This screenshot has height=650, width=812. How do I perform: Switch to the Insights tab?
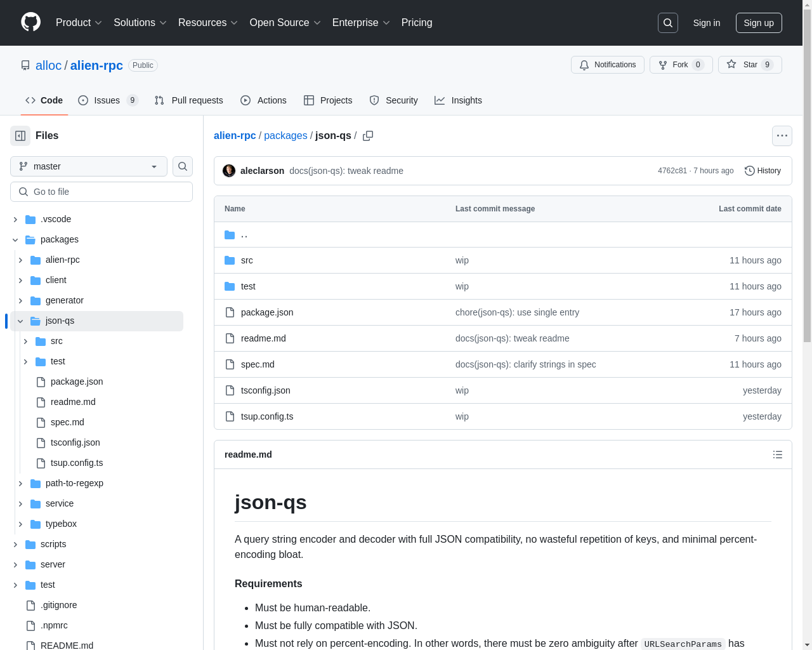tap(458, 100)
